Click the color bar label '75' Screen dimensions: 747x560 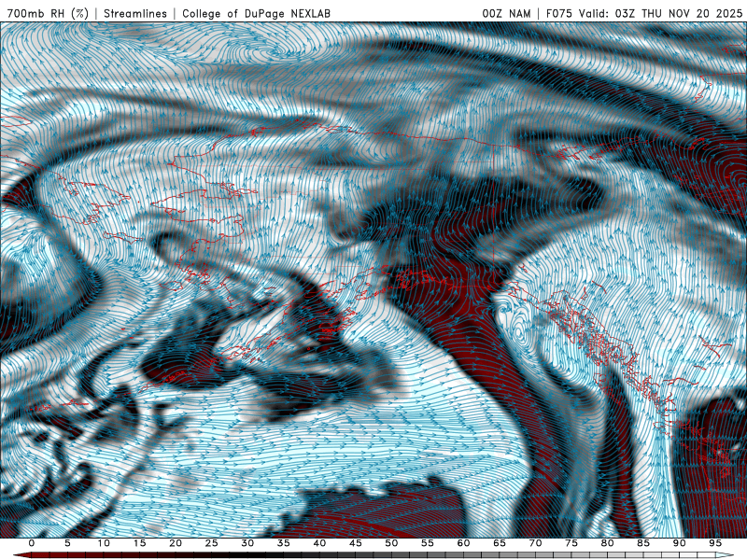[x=571, y=543]
